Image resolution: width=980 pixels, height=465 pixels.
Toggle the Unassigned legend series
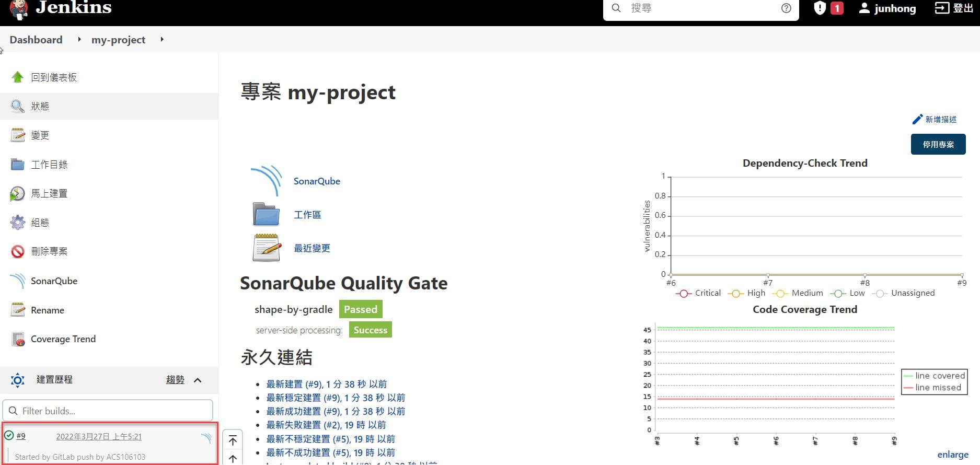903,293
